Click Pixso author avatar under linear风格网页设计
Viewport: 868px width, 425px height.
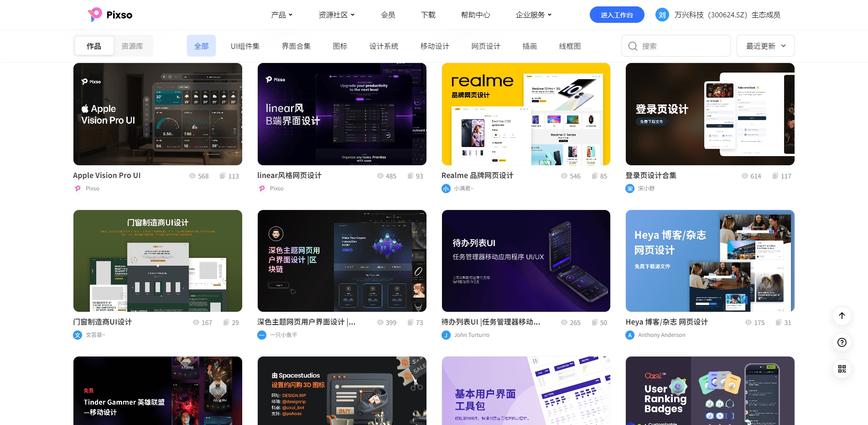(x=262, y=188)
